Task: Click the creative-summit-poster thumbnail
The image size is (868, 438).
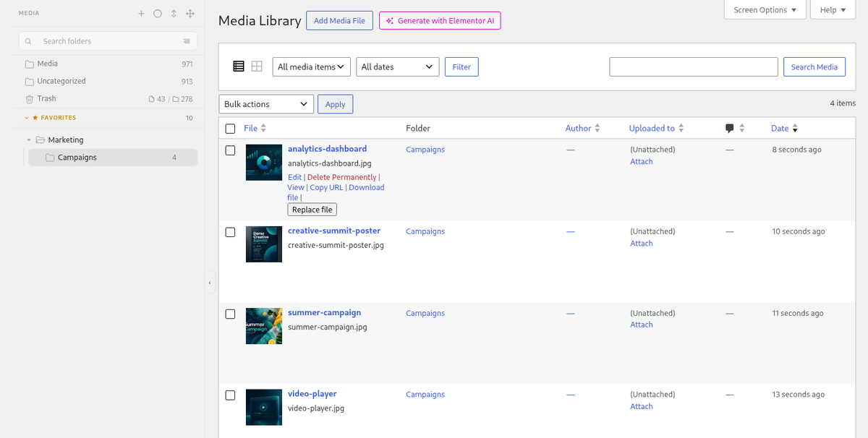Action: click(x=264, y=244)
